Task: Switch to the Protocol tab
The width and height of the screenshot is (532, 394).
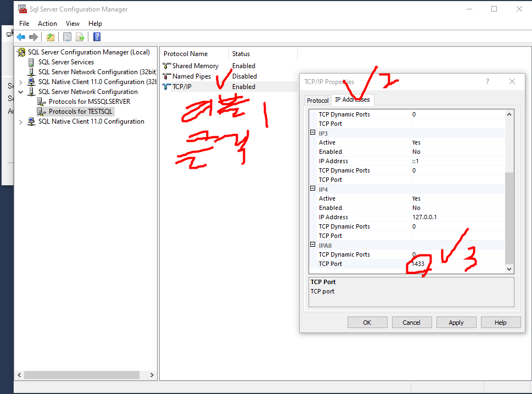Action: click(317, 101)
